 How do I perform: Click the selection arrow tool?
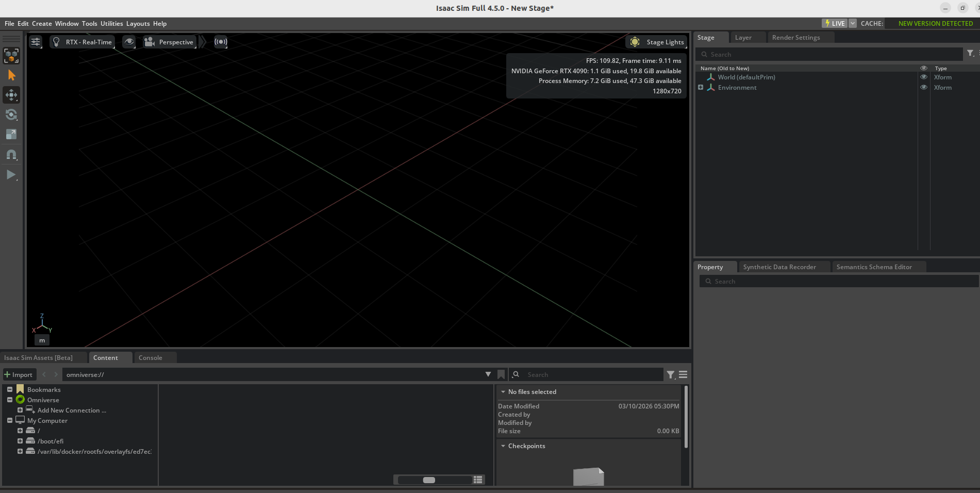[11, 75]
